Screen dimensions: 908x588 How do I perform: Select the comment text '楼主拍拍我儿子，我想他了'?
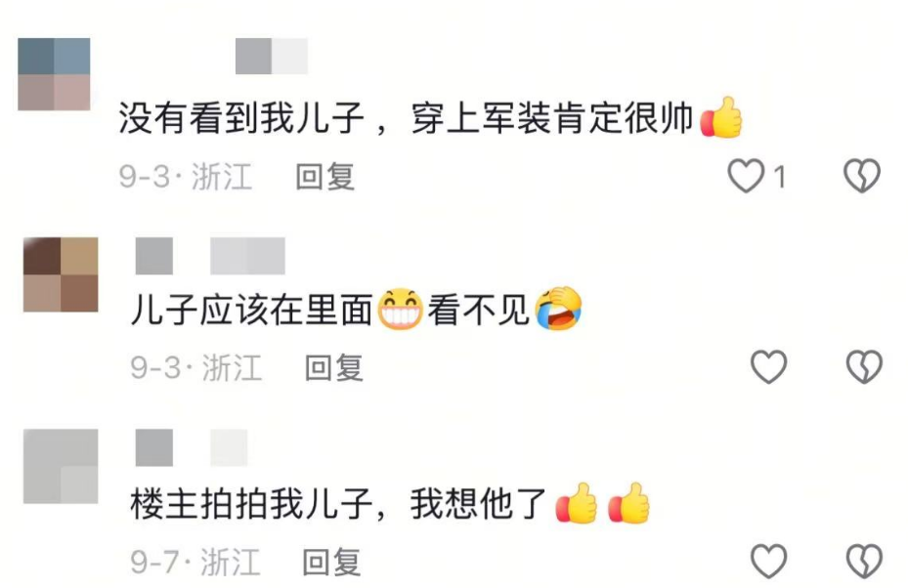[x=339, y=504]
